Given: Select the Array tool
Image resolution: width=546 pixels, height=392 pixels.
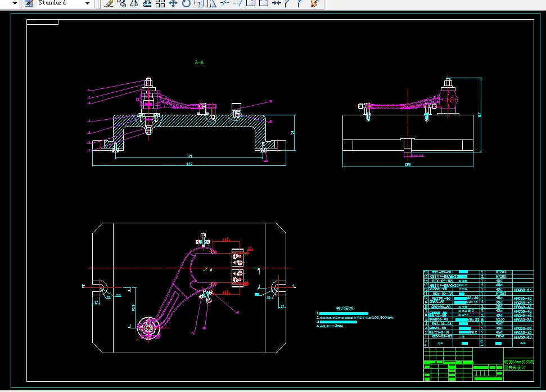Looking at the screenshot, I should click(x=160, y=3).
